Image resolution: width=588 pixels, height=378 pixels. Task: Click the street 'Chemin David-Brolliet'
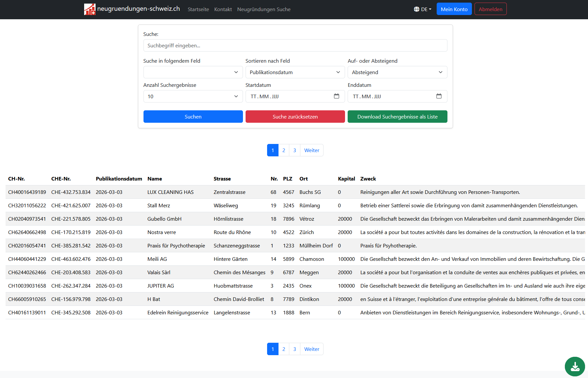pyautogui.click(x=239, y=299)
